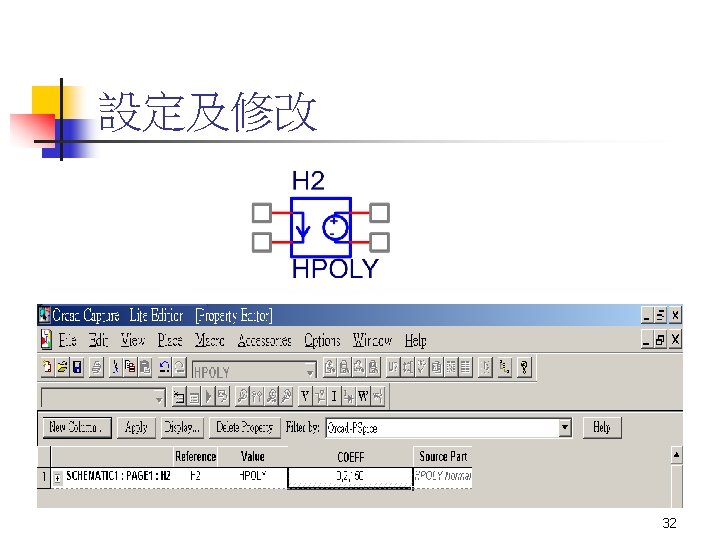Click the Zoom to Area toolbar icon
The height and width of the screenshot is (540, 720).
point(359,367)
